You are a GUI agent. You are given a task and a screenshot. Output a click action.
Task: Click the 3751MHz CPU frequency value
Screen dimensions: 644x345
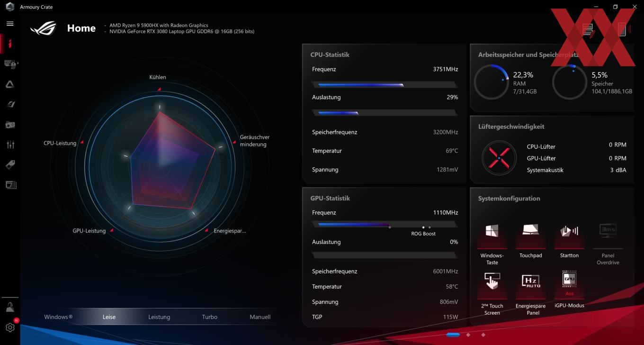pos(446,69)
